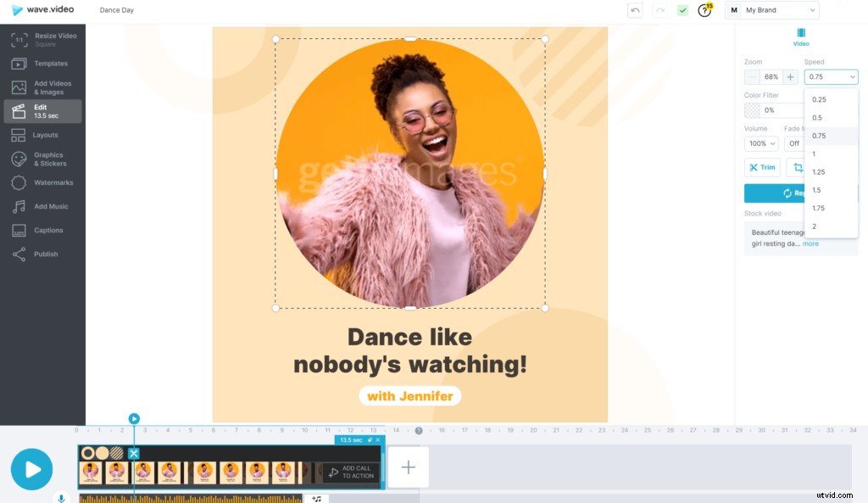Expand the My Brand dropdown
The height and width of the screenshot is (503, 868).
coord(772,10)
